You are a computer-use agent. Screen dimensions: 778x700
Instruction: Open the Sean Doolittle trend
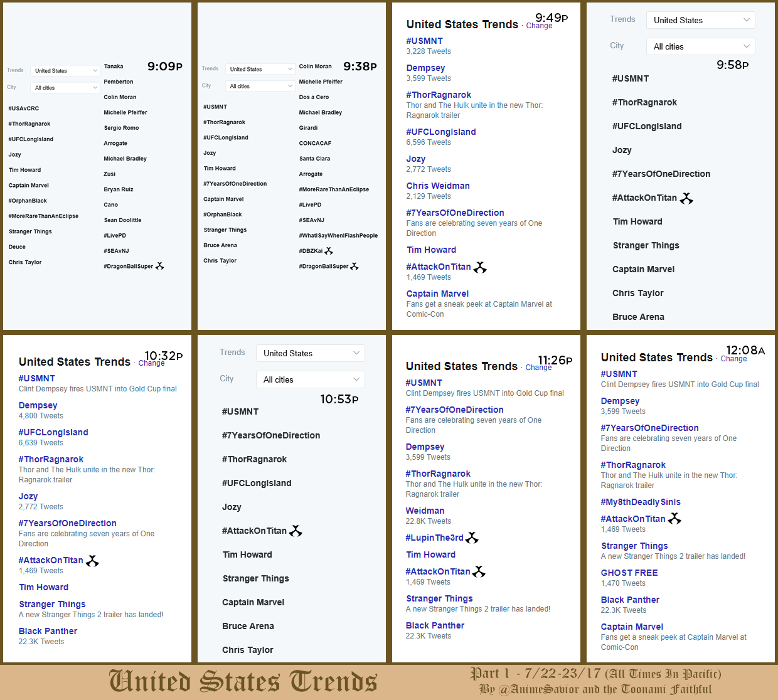point(122,220)
